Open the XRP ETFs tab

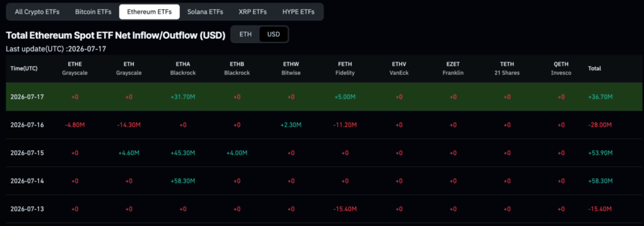coord(253,12)
